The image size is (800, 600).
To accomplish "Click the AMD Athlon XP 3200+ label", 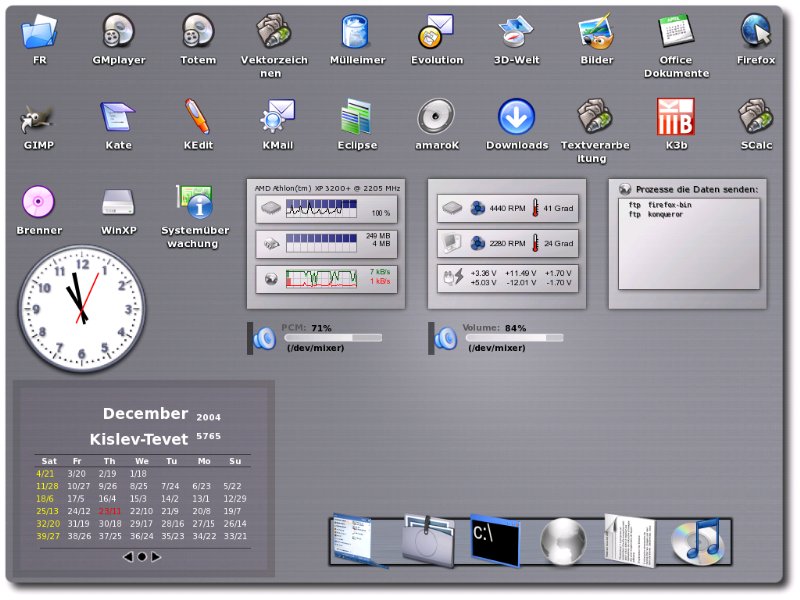I will (327, 188).
